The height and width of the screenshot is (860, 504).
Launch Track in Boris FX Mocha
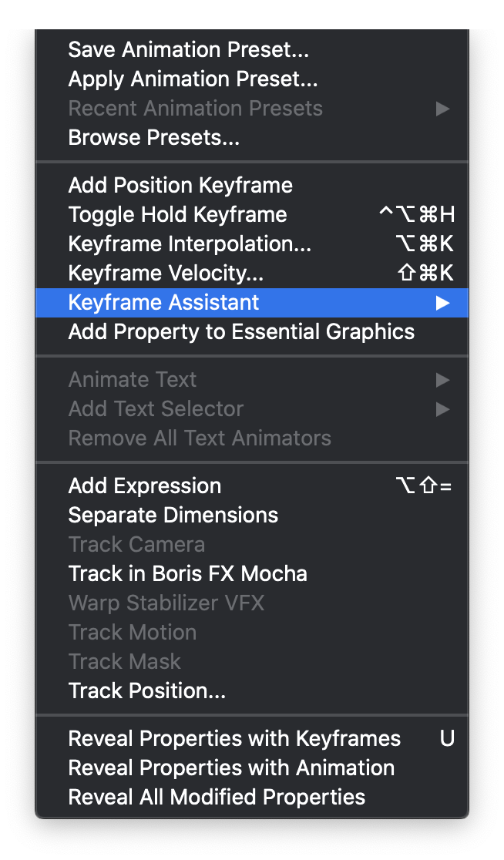(187, 574)
